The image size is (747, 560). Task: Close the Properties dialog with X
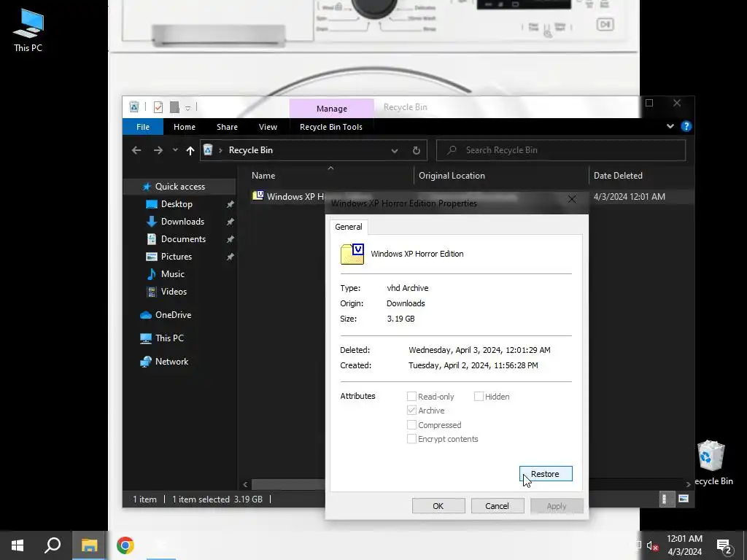tap(572, 200)
